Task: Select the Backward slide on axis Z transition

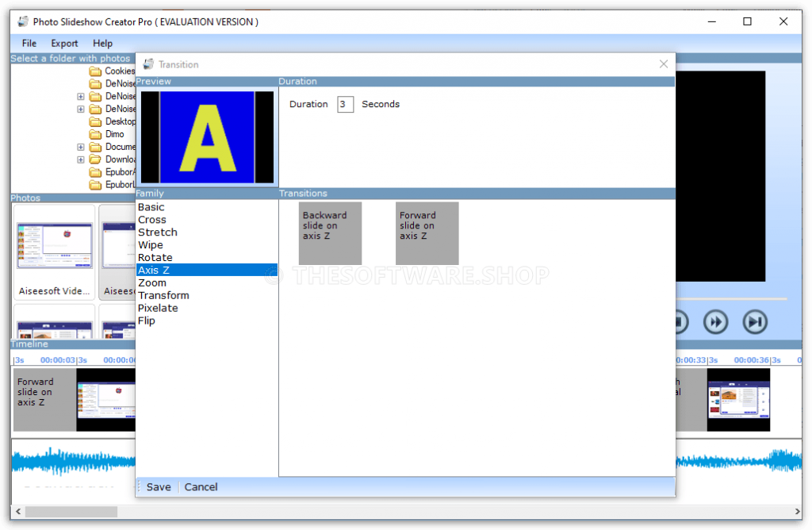Action: [330, 233]
